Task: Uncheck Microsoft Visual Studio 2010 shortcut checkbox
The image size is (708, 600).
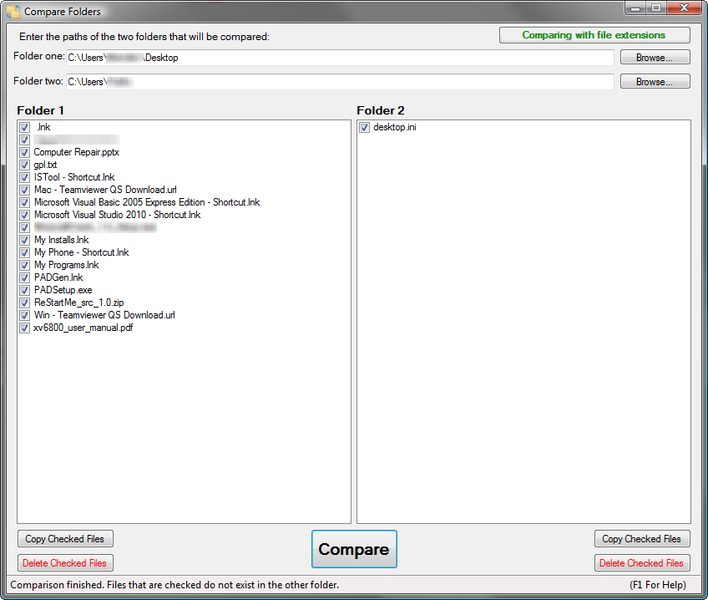Action: (x=25, y=215)
